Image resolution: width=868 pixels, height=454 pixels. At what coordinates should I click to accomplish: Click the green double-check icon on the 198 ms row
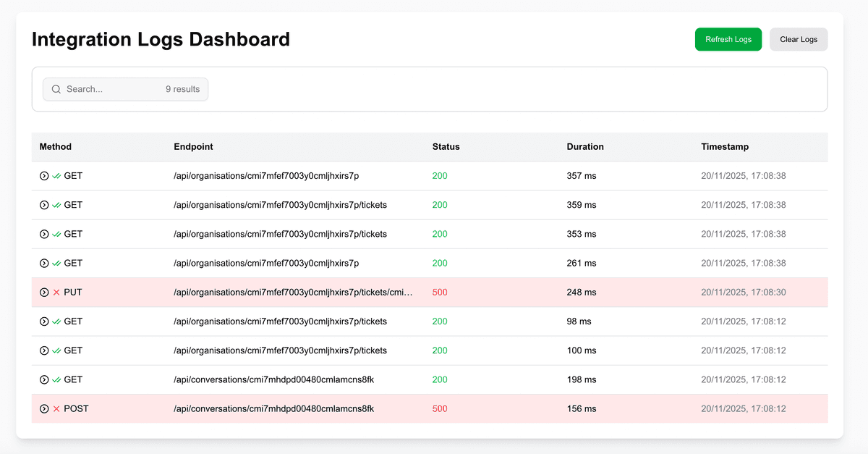point(56,380)
